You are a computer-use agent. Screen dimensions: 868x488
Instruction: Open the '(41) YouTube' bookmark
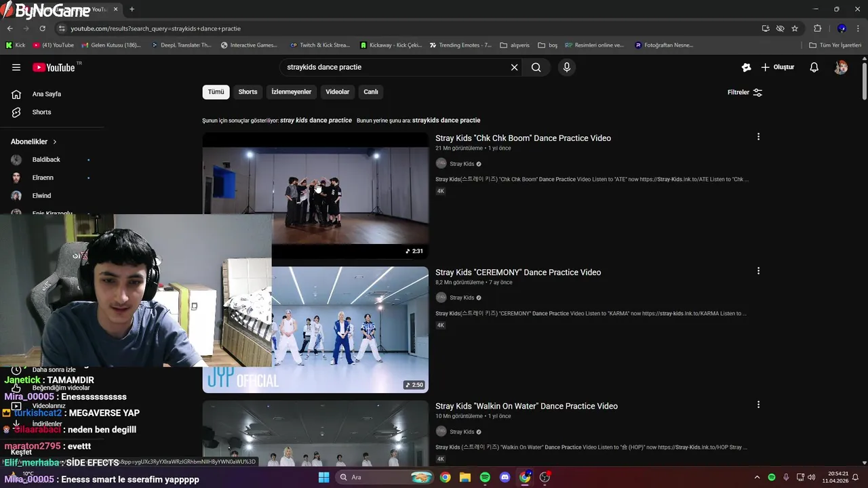point(53,45)
